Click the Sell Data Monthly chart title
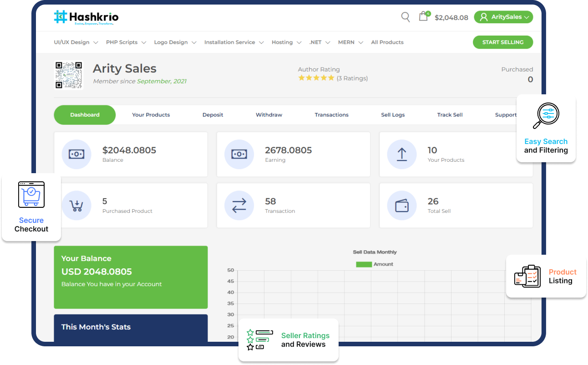Viewport: 588px width, 365px height. (x=375, y=252)
